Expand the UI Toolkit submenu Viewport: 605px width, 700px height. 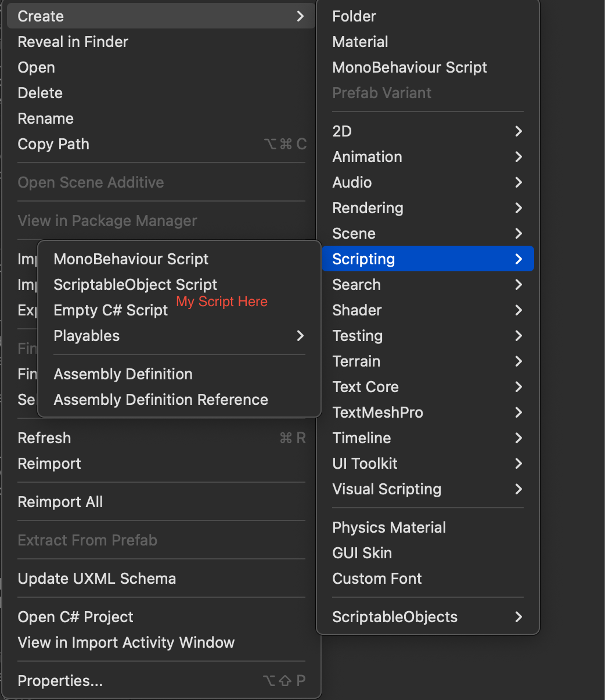click(428, 464)
